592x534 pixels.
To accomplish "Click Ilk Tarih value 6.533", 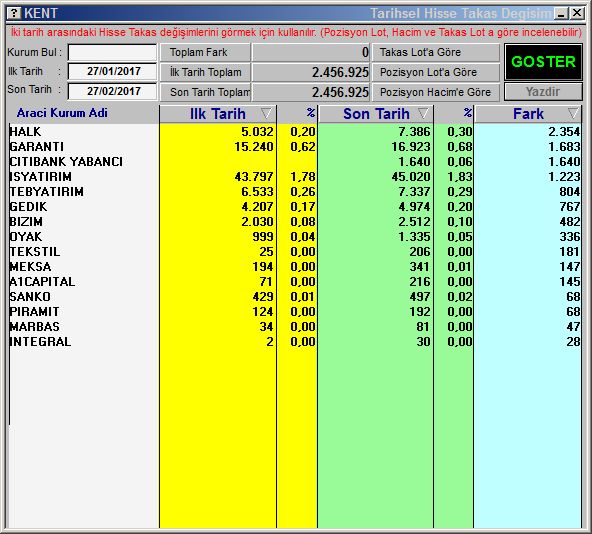I will pyautogui.click(x=257, y=192).
